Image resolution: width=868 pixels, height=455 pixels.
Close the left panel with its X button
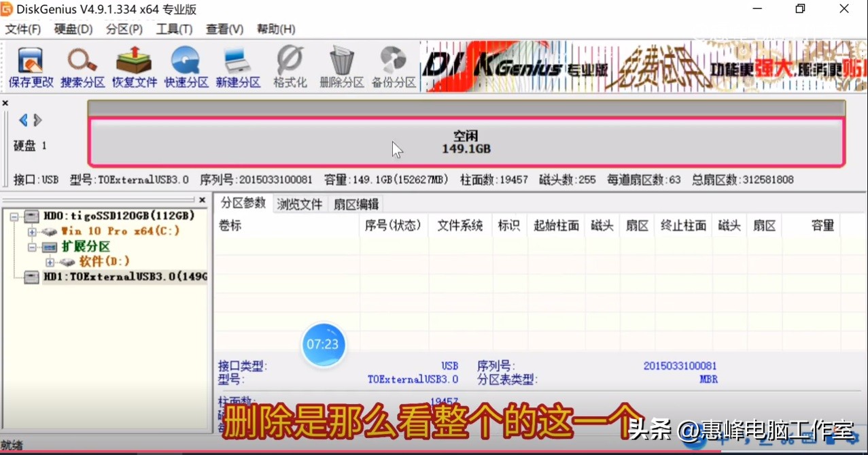pos(202,199)
